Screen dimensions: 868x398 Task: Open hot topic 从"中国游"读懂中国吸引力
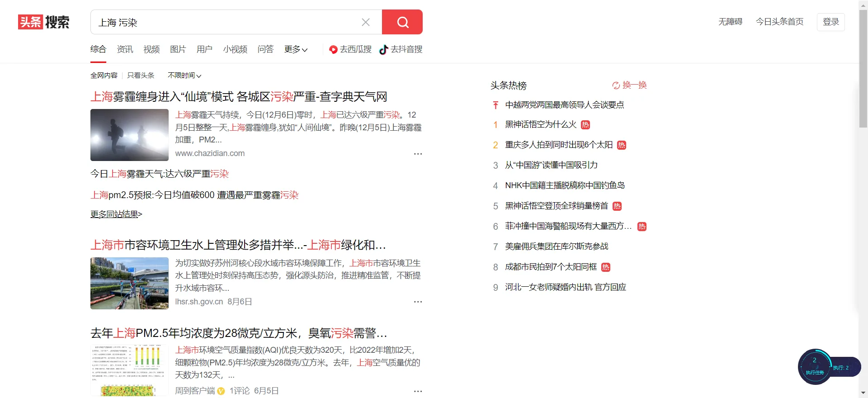pos(551,166)
